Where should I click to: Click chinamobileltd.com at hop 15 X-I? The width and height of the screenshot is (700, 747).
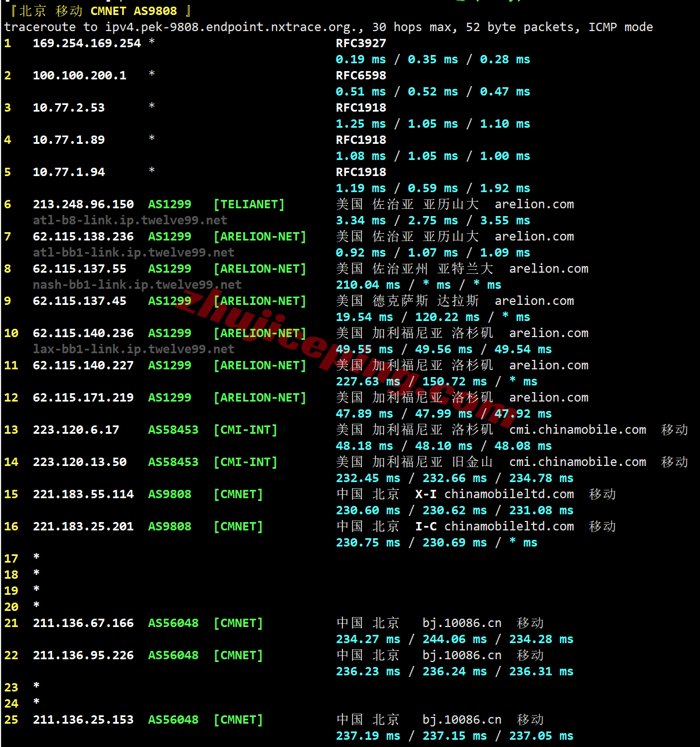(x=509, y=494)
